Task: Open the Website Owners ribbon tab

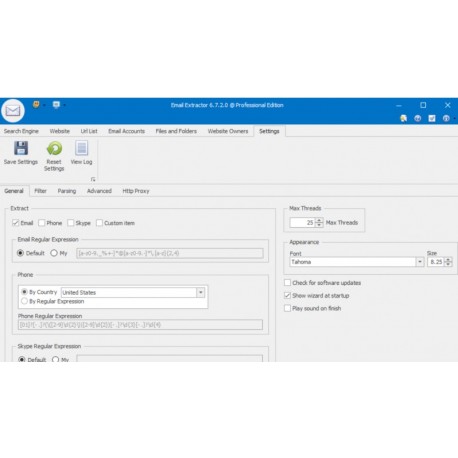Action: coord(228,131)
